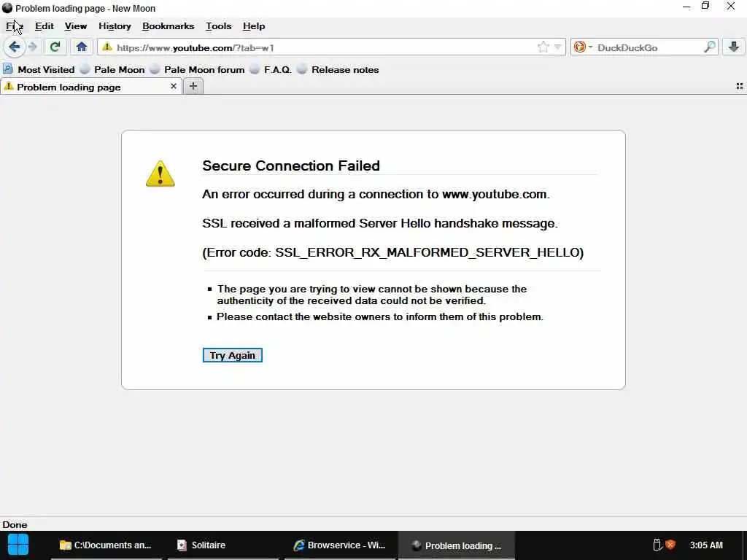Click the Secure Connection Failed heading
The image size is (747, 560).
pos(291,166)
